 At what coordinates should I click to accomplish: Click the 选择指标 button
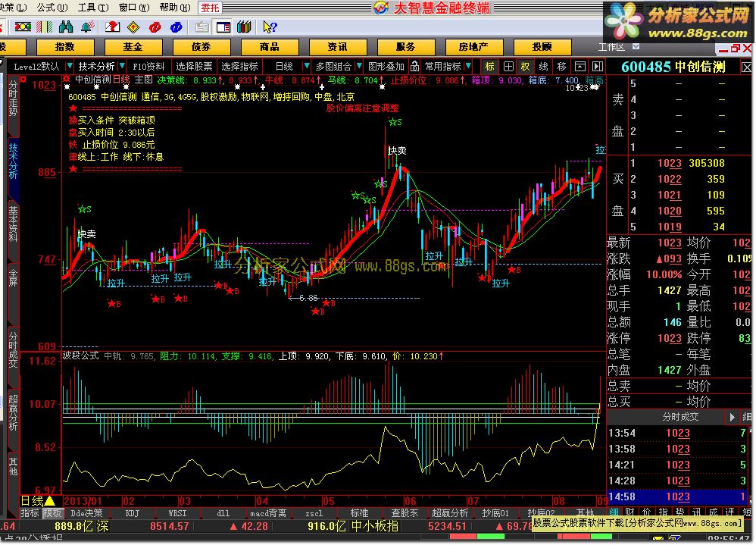pyautogui.click(x=239, y=67)
